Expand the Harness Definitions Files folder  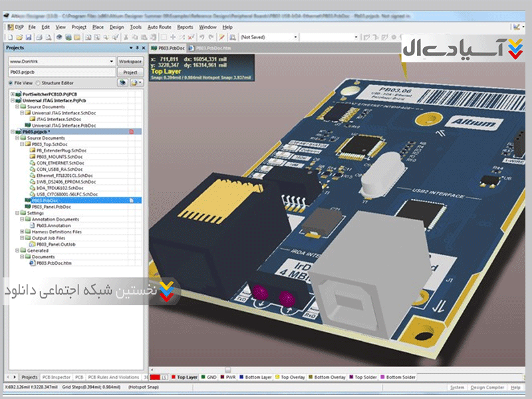click(x=22, y=231)
